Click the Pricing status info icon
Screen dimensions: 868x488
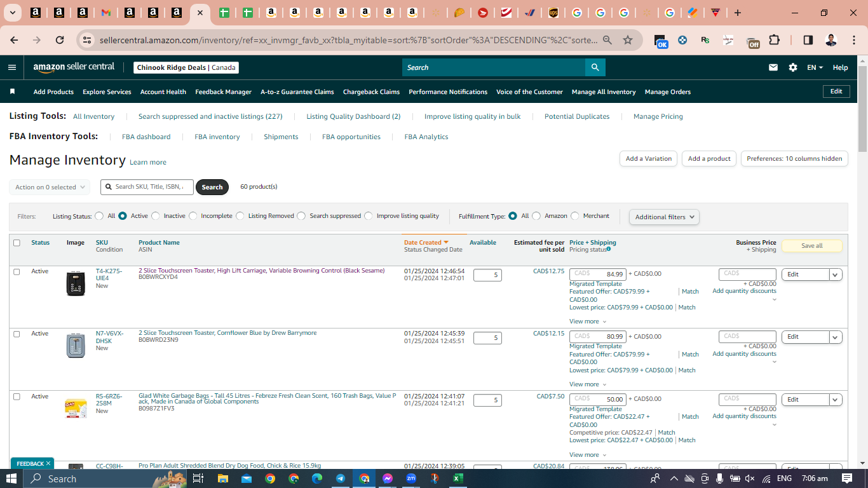point(609,249)
